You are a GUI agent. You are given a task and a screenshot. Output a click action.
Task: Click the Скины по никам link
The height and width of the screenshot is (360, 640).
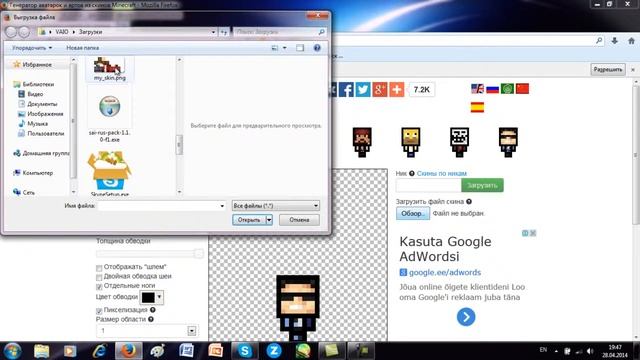click(442, 173)
